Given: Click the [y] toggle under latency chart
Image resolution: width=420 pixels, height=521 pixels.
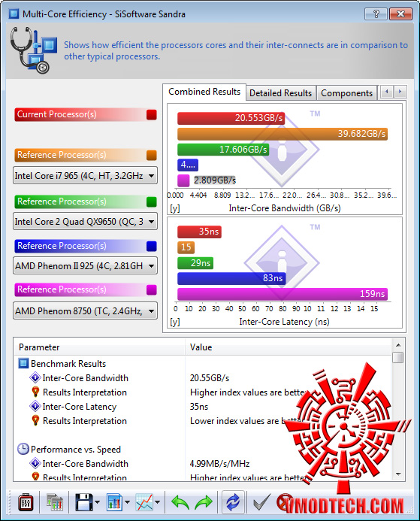Looking at the screenshot, I should coord(175,322).
